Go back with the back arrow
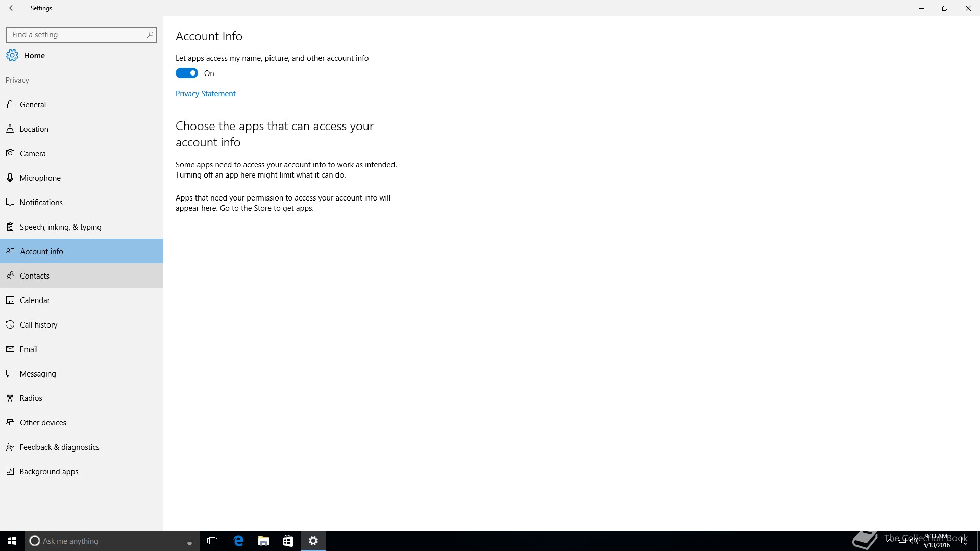Image resolution: width=980 pixels, height=551 pixels. pos(12,8)
